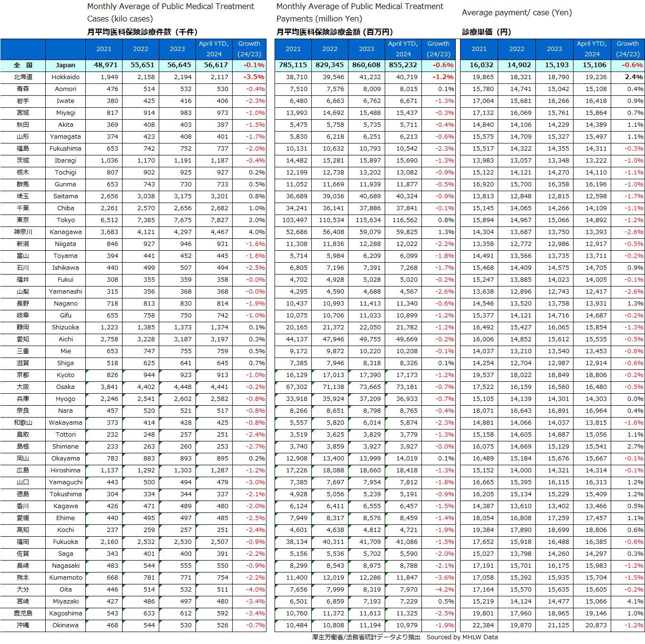Click Shimane average payment growth 2.7%
645x644 pixels.
pyautogui.click(x=628, y=447)
